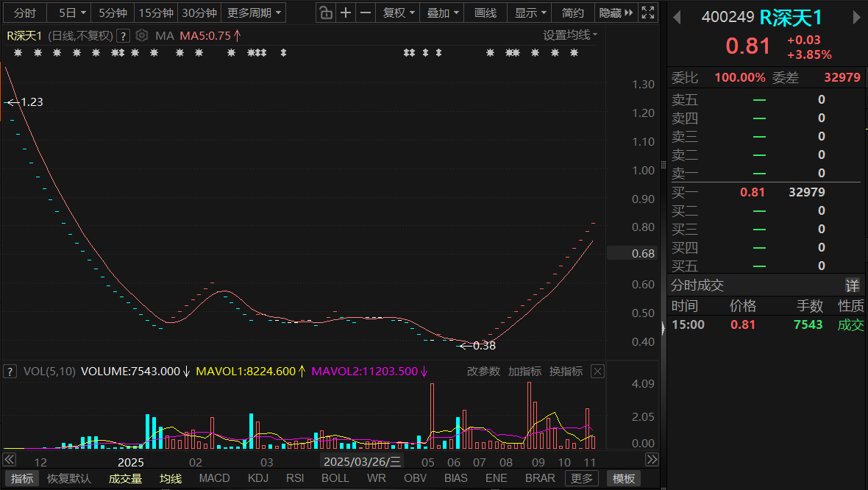Zoom out chart with minus icon
868x490 pixels.
(x=365, y=13)
